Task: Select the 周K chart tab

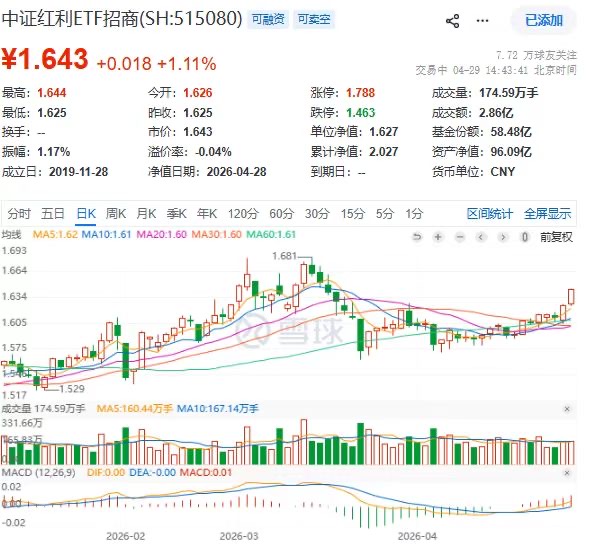Action: coord(116,214)
